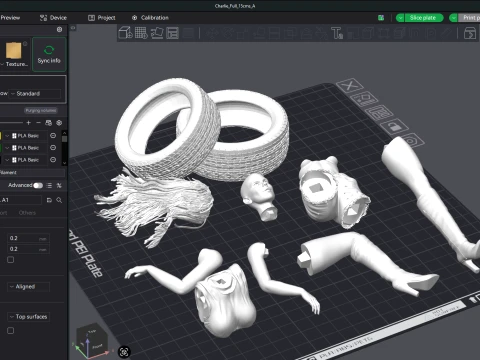The image size is (480, 360).
Task: Click the add filament plus icon
Action: coord(28,123)
